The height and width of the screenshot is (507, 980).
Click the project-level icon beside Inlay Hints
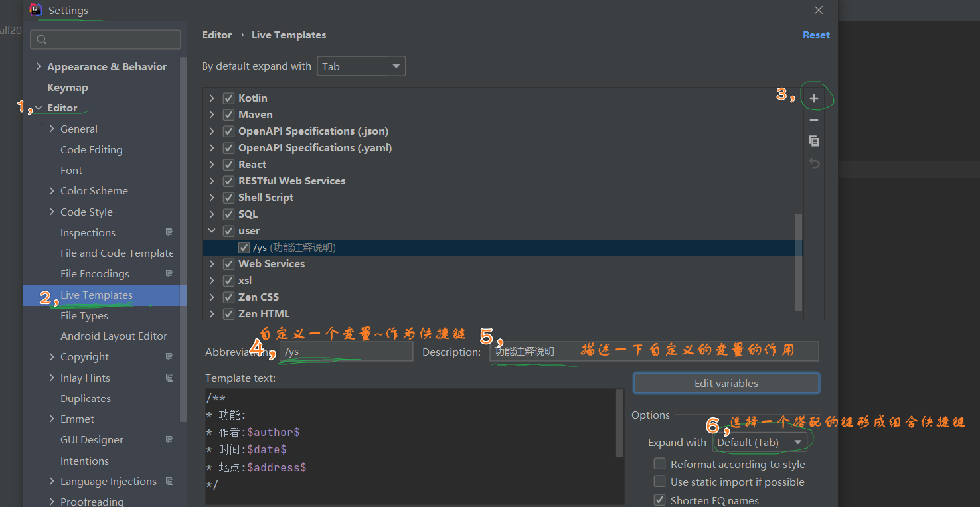(169, 378)
